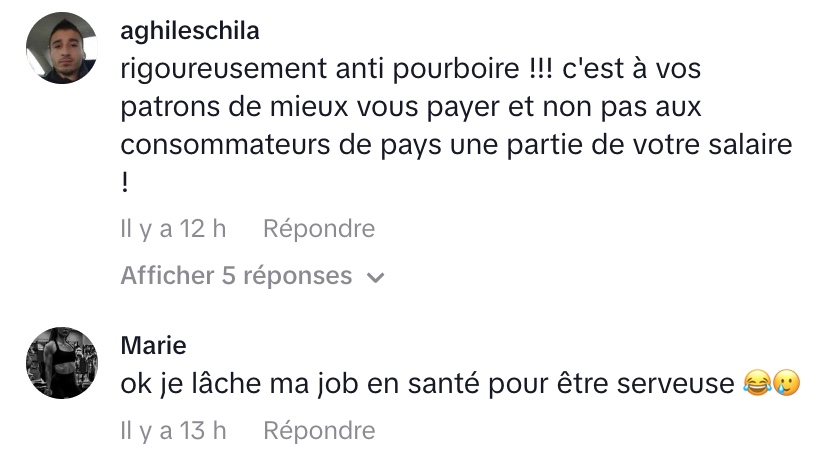Click the "Il y a 13 h" timestamp
This screenshot has height=468, width=818.
click(173, 430)
